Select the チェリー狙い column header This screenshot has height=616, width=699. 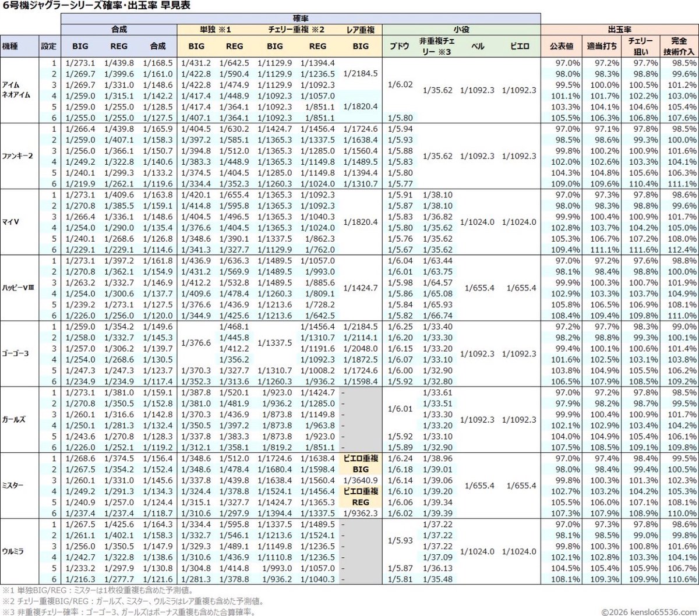click(640, 46)
